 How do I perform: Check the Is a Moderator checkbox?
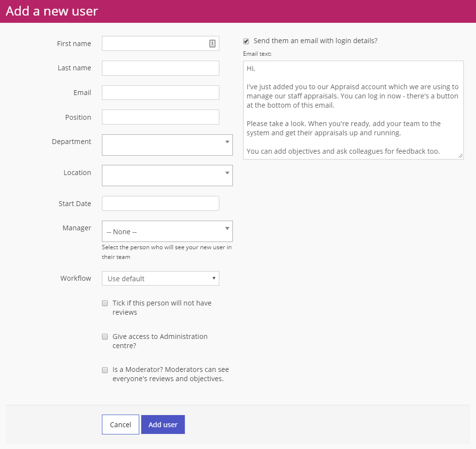pos(105,370)
